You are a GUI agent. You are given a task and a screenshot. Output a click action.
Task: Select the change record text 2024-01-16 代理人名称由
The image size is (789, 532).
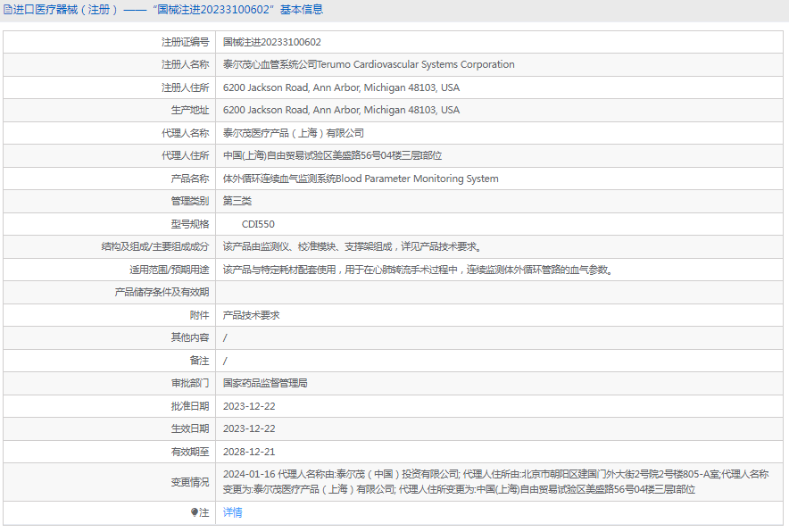[x=495, y=482]
